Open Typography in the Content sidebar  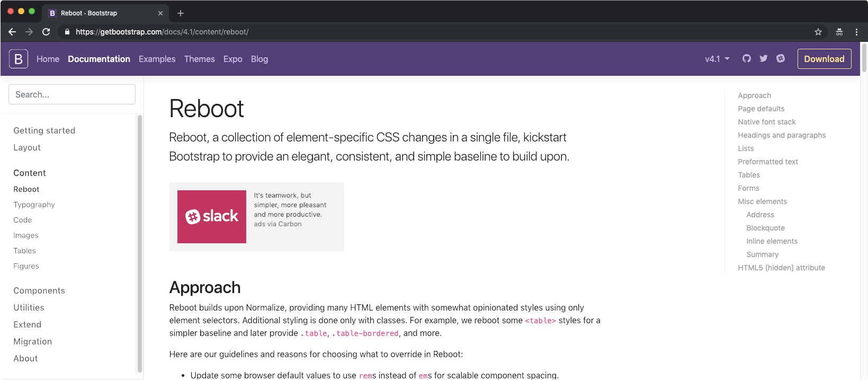(34, 205)
